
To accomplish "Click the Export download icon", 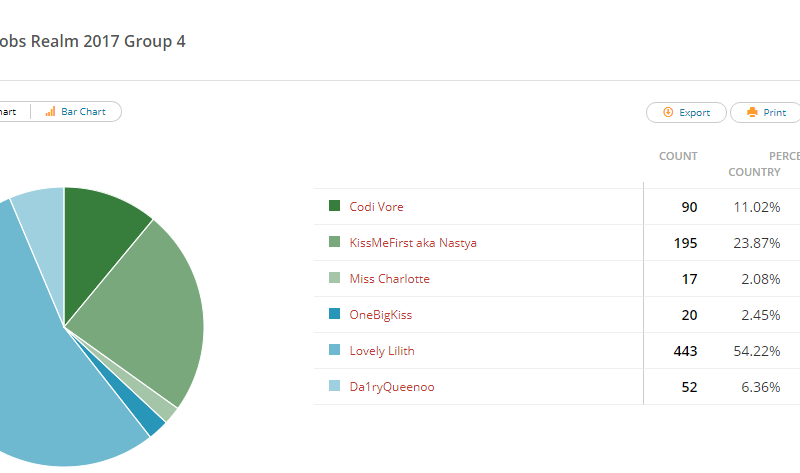I will click(x=668, y=112).
